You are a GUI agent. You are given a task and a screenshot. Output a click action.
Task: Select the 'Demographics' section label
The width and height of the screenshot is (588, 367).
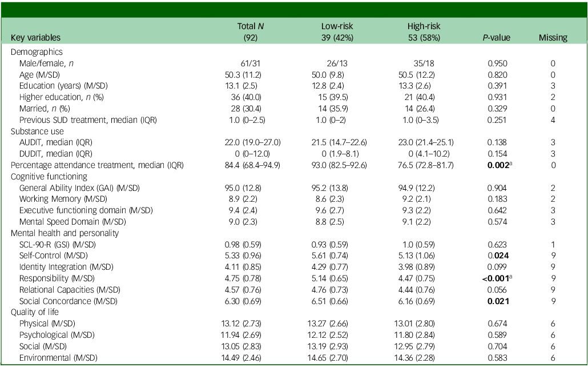pyautogui.click(x=37, y=51)
